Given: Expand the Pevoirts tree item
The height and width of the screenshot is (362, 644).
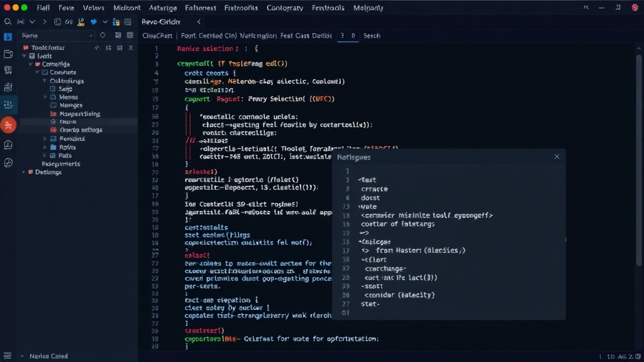Looking at the screenshot, I should [x=45, y=139].
